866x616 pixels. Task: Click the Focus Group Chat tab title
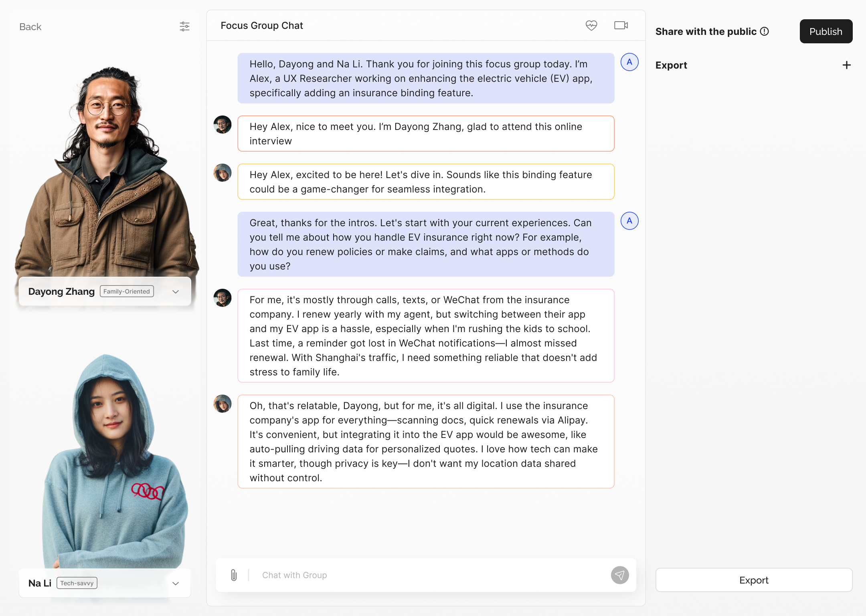coord(261,25)
